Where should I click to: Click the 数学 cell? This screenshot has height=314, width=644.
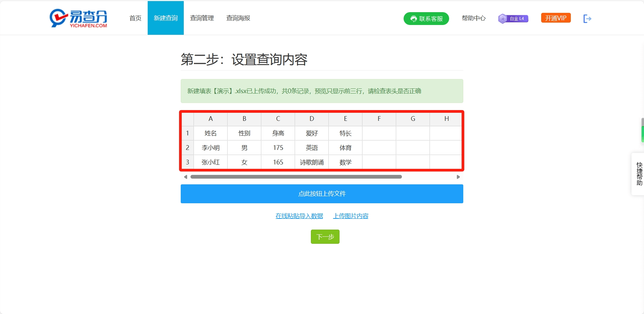click(346, 162)
